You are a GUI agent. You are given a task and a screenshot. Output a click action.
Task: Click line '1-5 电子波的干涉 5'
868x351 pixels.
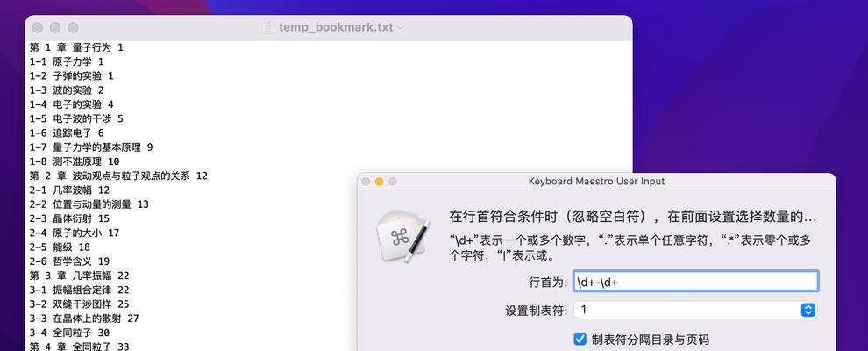click(x=76, y=119)
